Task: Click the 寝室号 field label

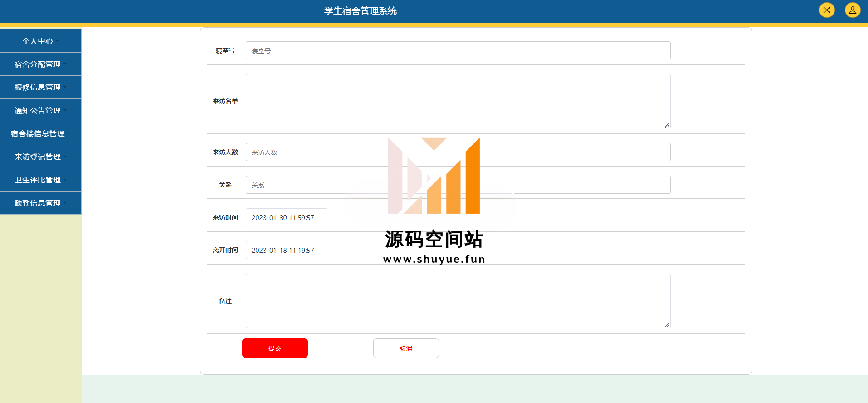Action: (x=225, y=50)
